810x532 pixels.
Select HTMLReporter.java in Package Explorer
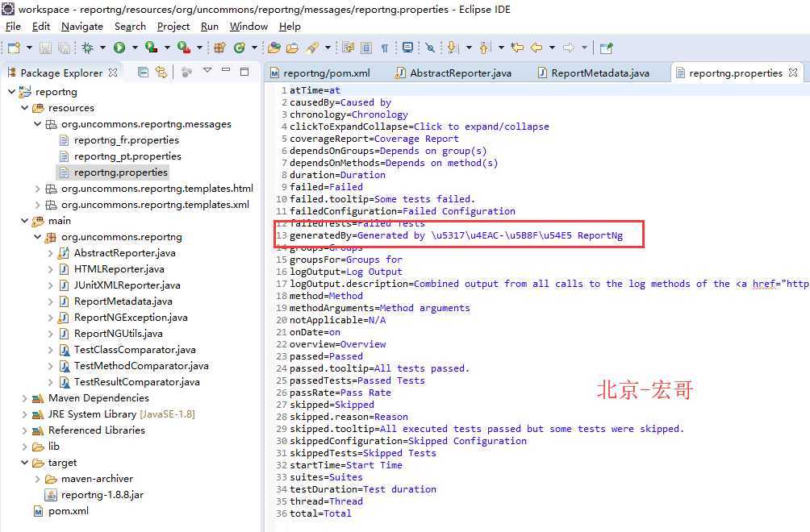(x=119, y=269)
